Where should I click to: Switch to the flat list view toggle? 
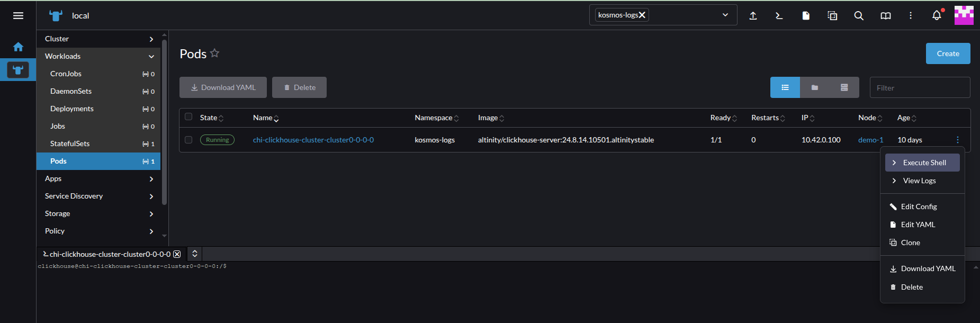click(x=785, y=87)
